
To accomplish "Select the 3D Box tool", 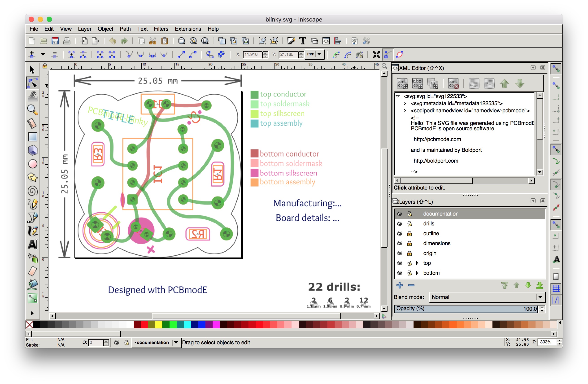I will [x=32, y=150].
